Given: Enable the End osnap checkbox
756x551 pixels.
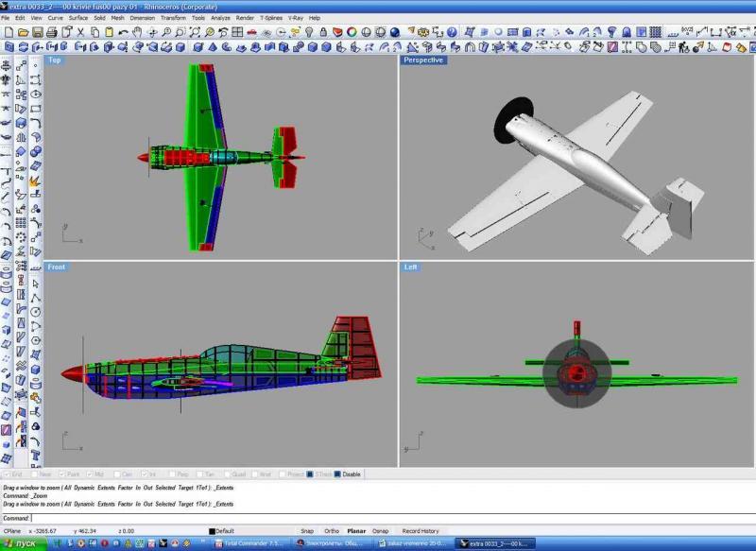Looking at the screenshot, I should 7,474.
